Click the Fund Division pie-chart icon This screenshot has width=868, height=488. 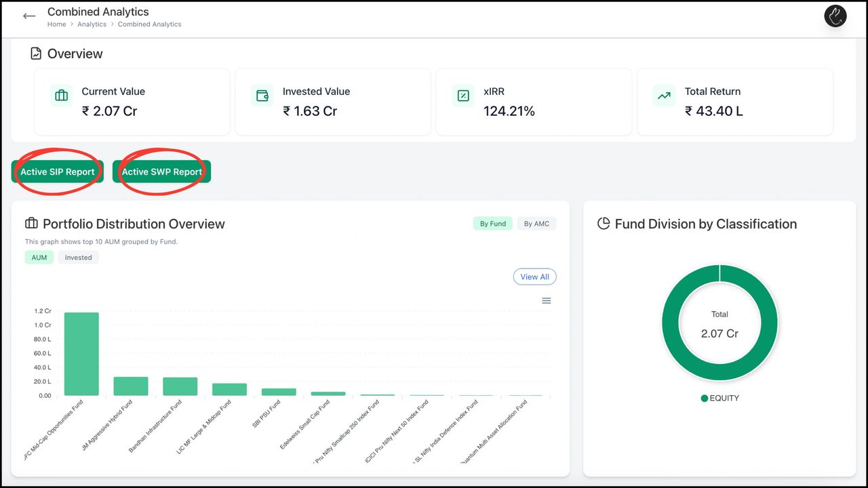pyautogui.click(x=604, y=224)
